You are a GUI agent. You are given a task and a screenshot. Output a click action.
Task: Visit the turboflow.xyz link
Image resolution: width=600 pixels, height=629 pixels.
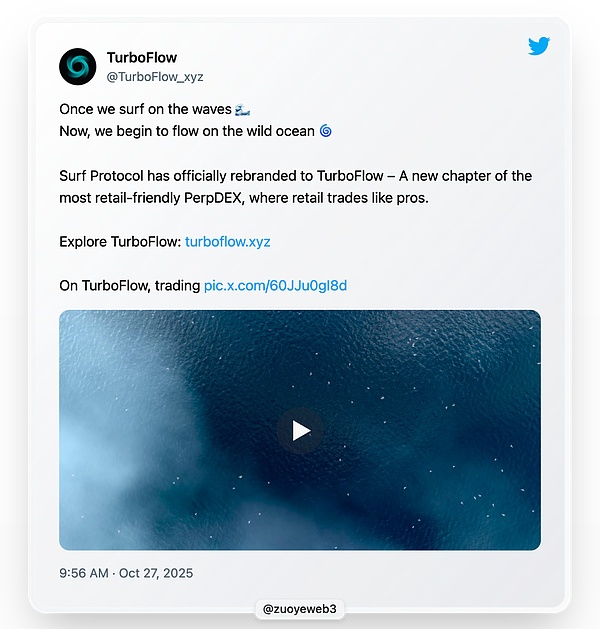coord(228,241)
